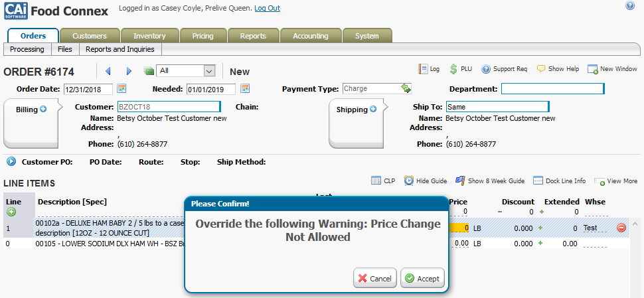Click scrollbar up arrow in line items

[635, 224]
